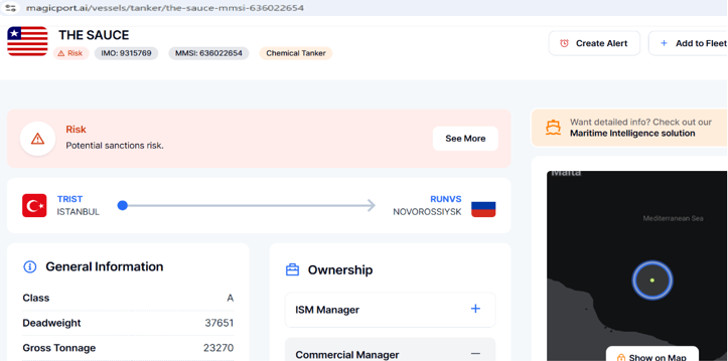
Task: Click the briefcase icon beside Ownership
Action: pos(292,270)
